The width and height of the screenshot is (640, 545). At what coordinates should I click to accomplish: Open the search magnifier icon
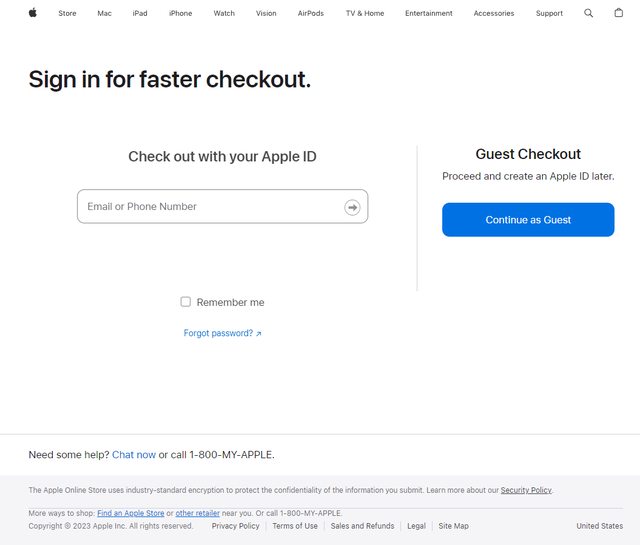[x=588, y=13]
